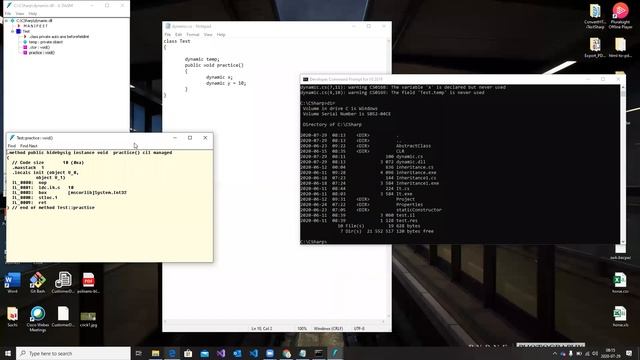The width and height of the screenshot is (640, 360).
Task: Open the View menu in IL DASM
Action: pyautogui.click(x=20, y=13)
